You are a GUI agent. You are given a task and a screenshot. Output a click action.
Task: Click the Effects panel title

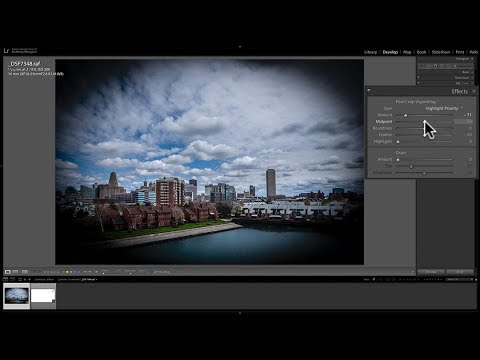click(x=460, y=91)
